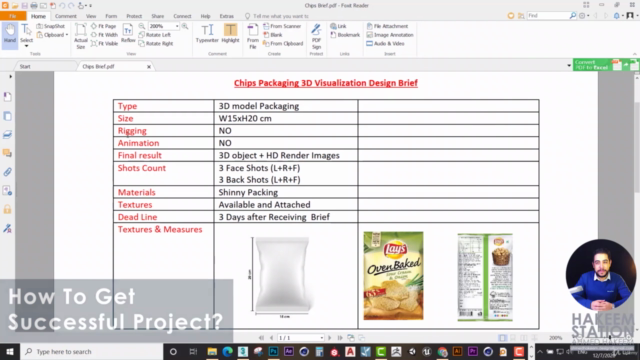The image size is (640, 360).
Task: Open the Pages thumbnails side panel
Action: [x=7, y=116]
